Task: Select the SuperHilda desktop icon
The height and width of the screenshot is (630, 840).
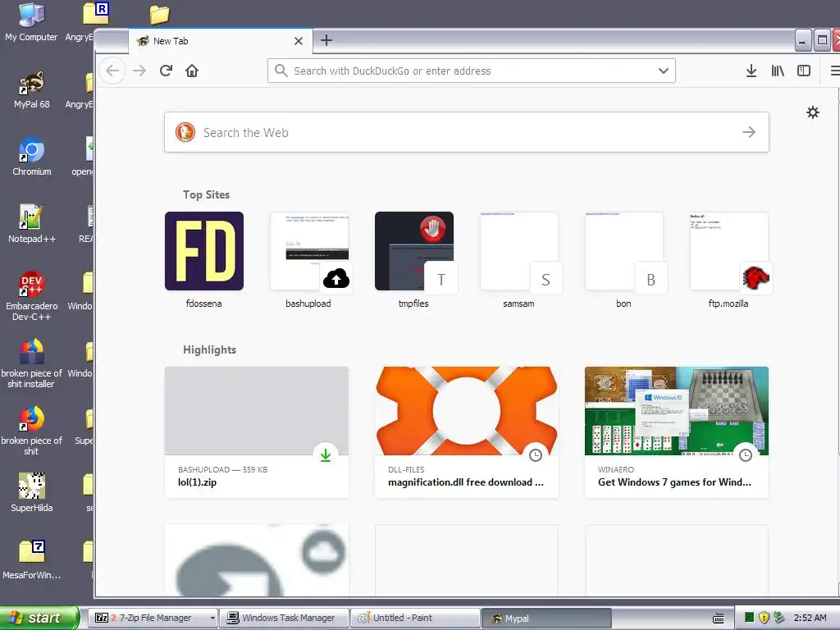Action: tap(32, 493)
